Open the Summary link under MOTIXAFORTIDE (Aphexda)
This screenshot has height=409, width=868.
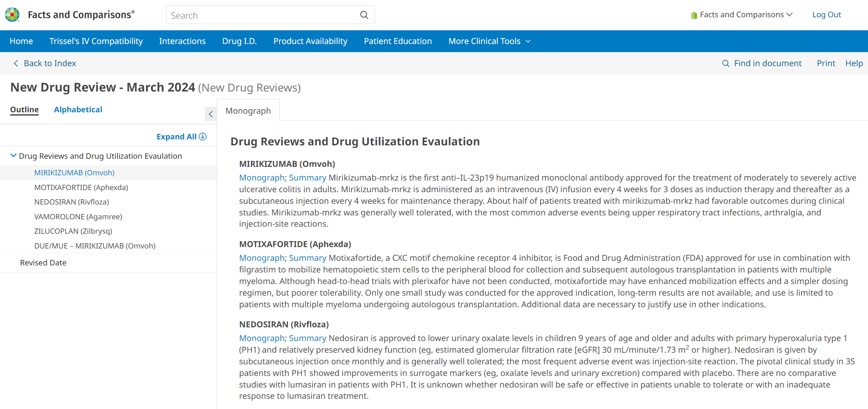(308, 258)
